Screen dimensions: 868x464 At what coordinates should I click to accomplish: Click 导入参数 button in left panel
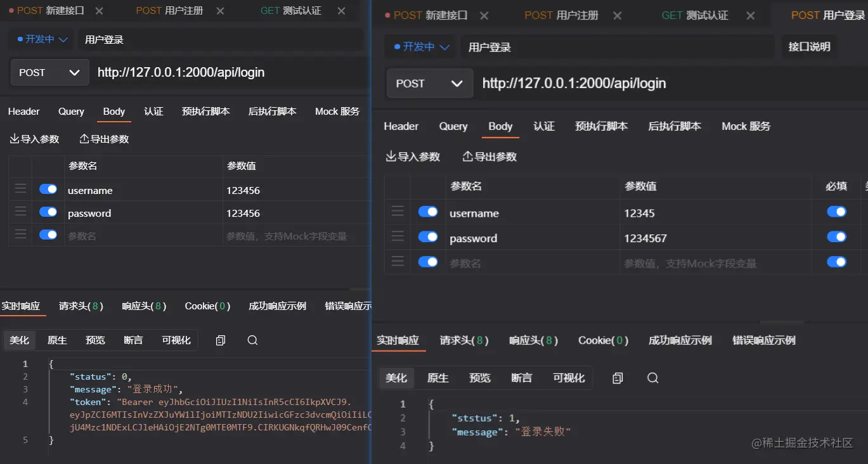35,139
